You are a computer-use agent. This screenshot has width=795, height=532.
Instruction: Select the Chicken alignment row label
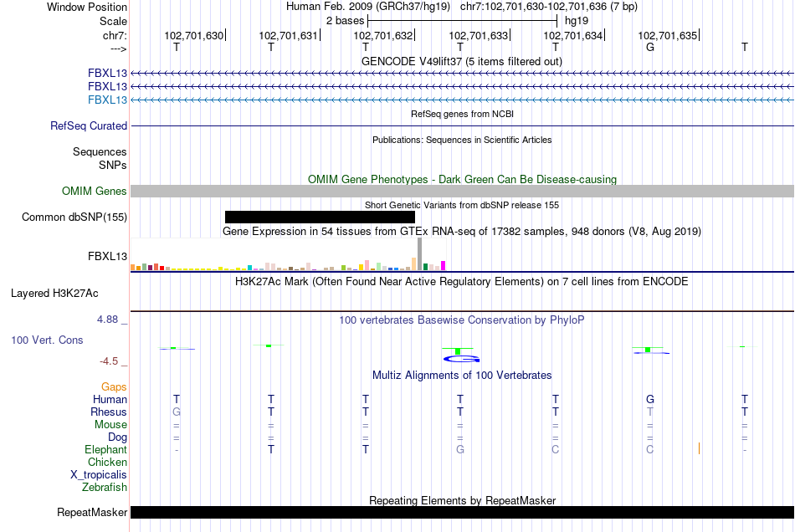click(x=107, y=462)
